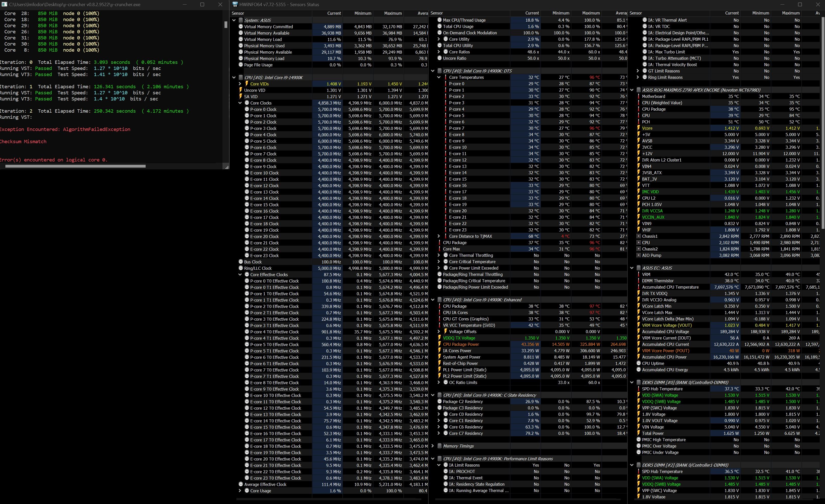Click the Package C2 Residency icon
This screenshot has width=825, height=504.
pos(439,402)
